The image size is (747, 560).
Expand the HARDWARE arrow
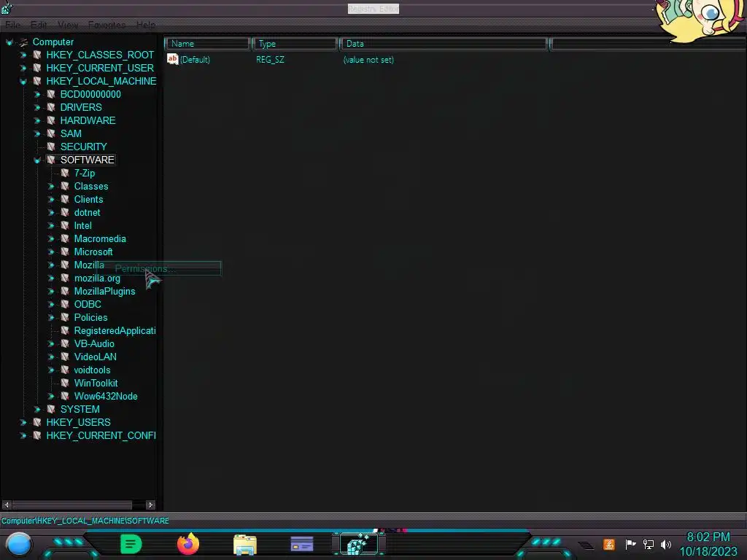click(36, 120)
